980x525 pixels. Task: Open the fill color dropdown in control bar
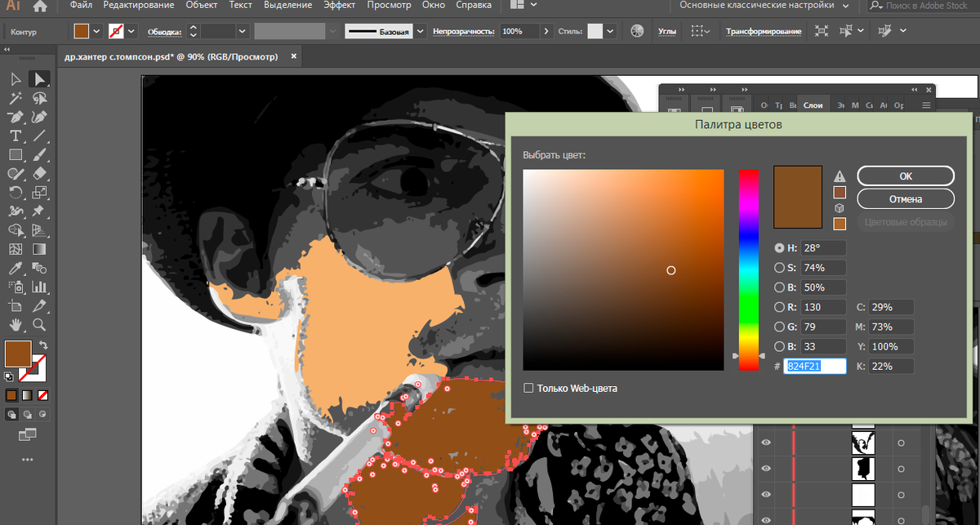97,31
